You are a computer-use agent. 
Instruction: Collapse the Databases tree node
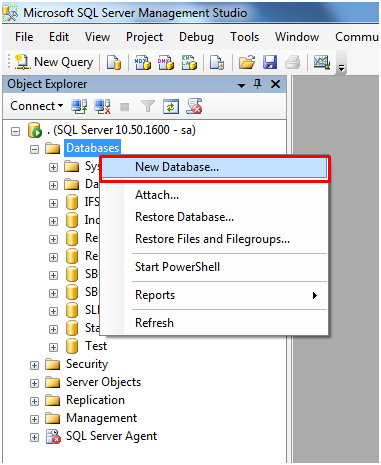tap(34, 149)
